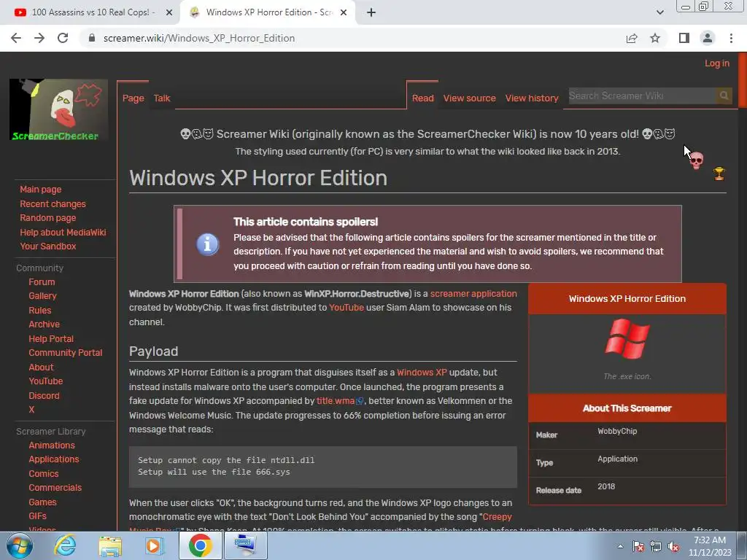The image size is (747, 560).
Task: Bookmark this page with the star
Action: pos(655,38)
